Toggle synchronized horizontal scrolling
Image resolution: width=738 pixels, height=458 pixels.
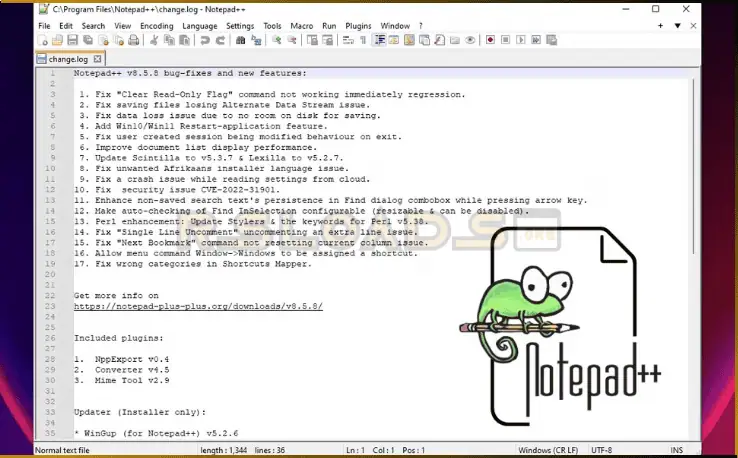[328, 40]
